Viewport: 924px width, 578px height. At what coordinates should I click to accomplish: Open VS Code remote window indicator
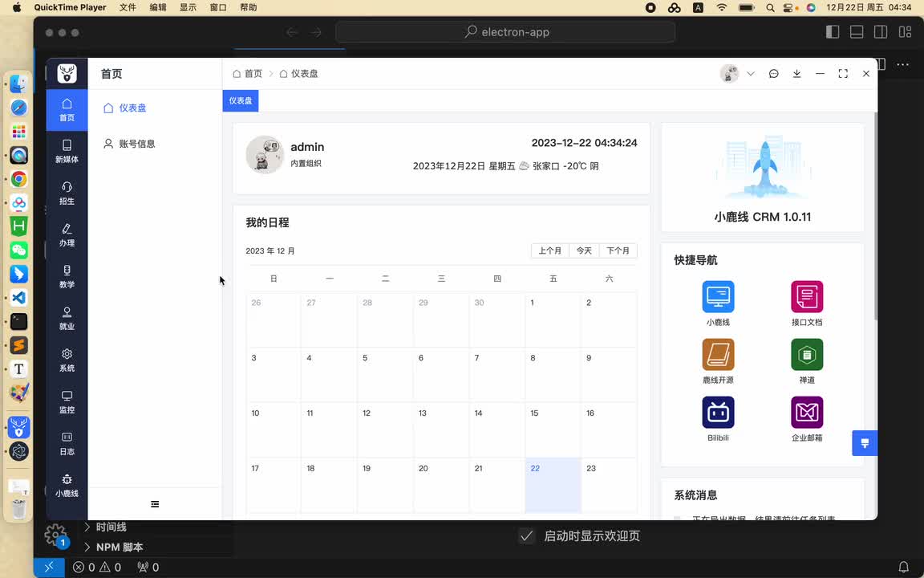[49, 568]
